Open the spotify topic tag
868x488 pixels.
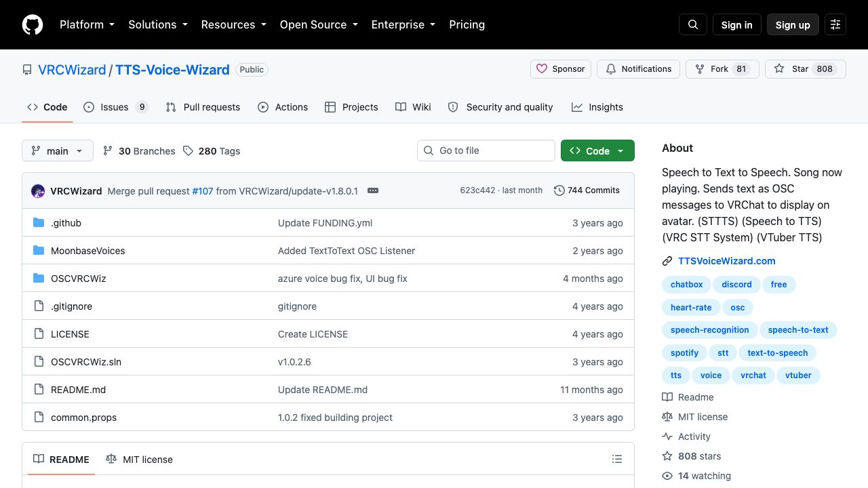click(684, 353)
